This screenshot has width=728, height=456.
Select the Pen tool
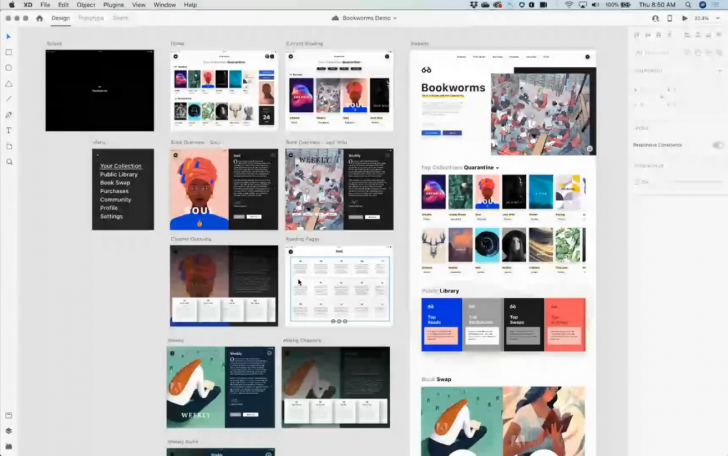point(8,115)
